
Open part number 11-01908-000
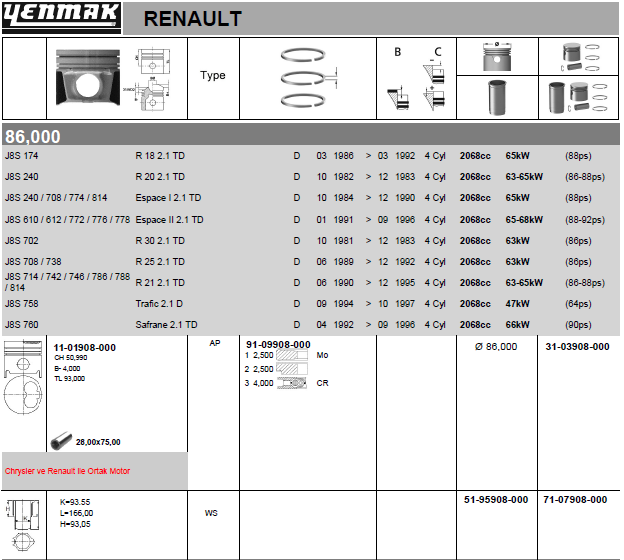(x=85, y=347)
